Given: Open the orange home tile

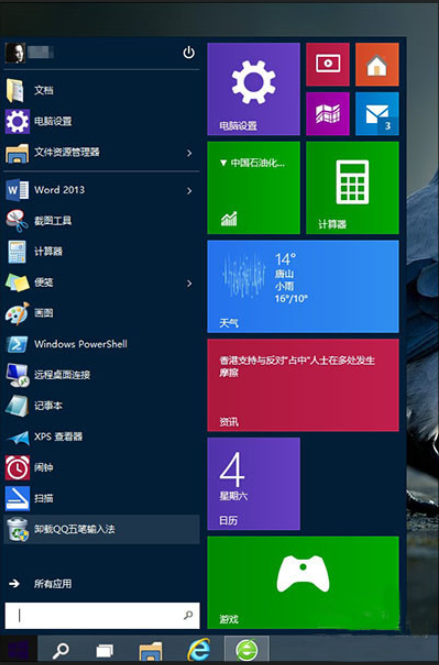Looking at the screenshot, I should [x=377, y=64].
